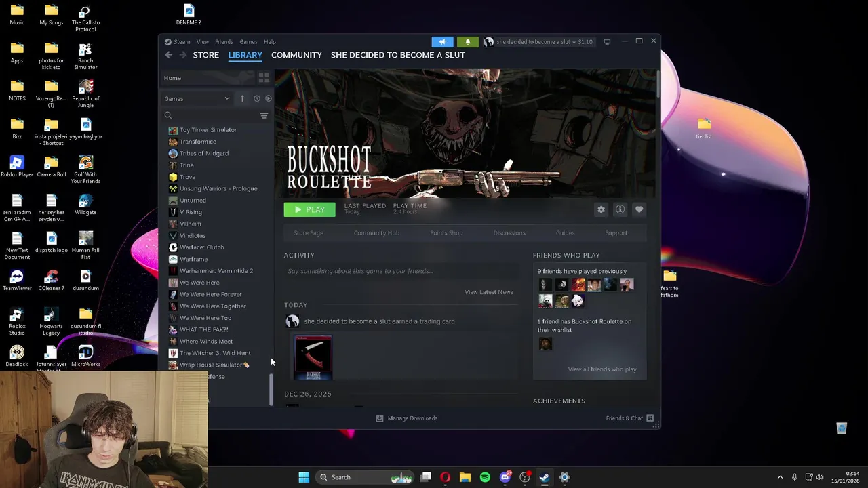The height and width of the screenshot is (488, 868).
Task: Open the TeamViewer desktop shortcut
Action: 17,280
